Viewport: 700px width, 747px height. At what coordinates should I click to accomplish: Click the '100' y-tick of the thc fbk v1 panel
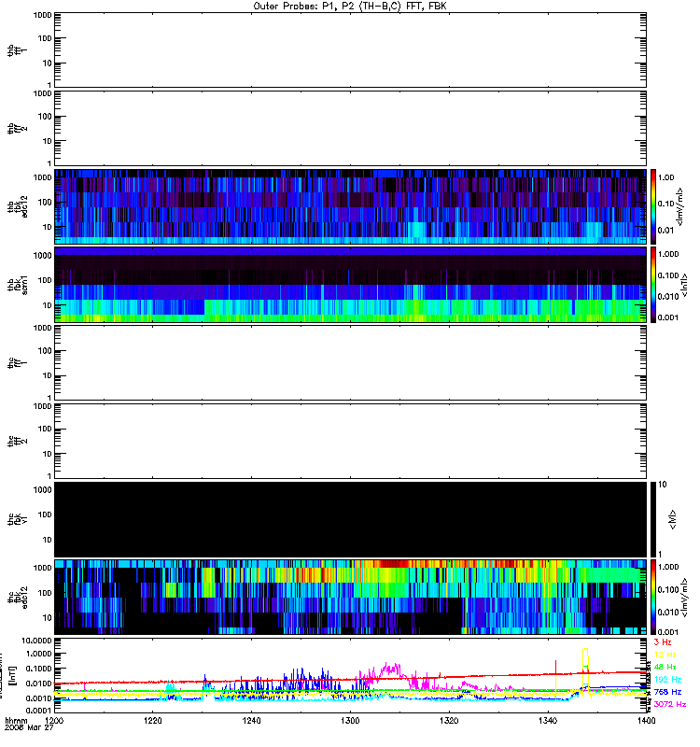tap(44, 515)
